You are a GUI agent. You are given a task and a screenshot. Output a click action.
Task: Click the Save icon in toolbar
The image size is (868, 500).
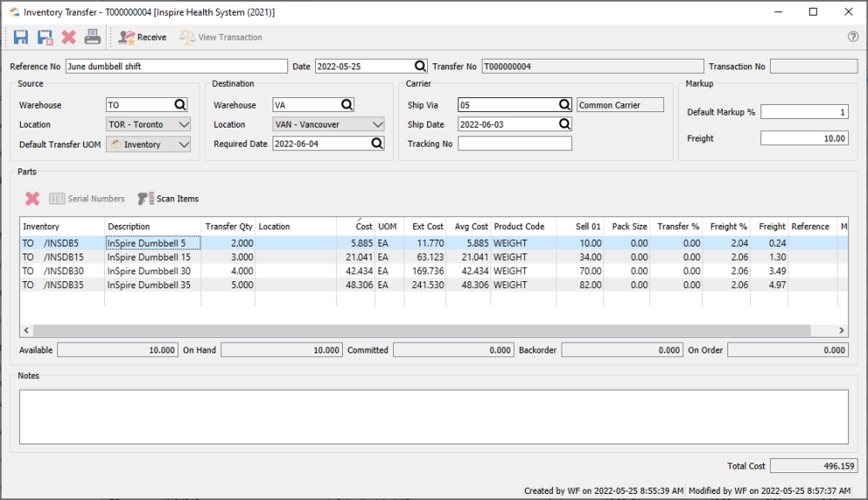[21, 37]
